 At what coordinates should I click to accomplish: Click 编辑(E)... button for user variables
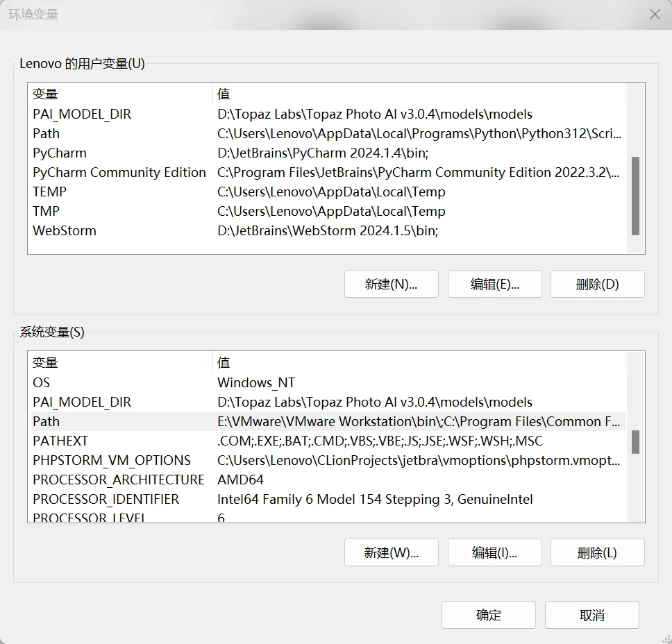pyautogui.click(x=494, y=284)
